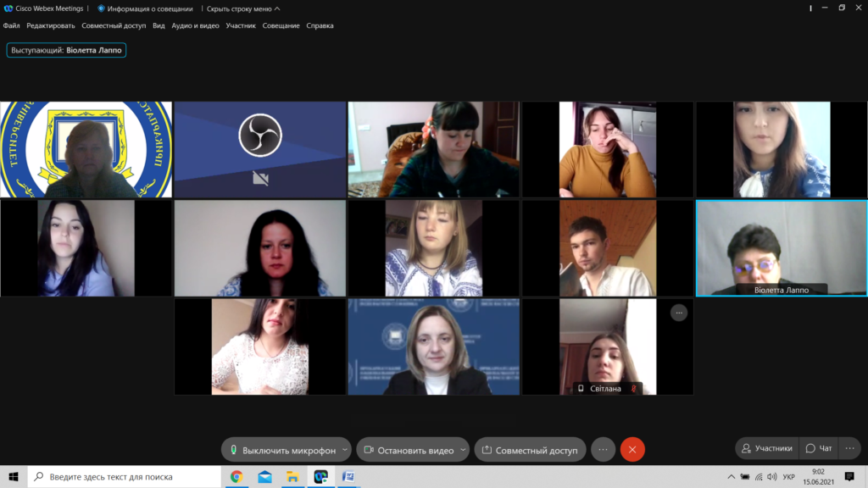Open more options in the meeting controls
The height and width of the screenshot is (488, 868).
(x=603, y=450)
